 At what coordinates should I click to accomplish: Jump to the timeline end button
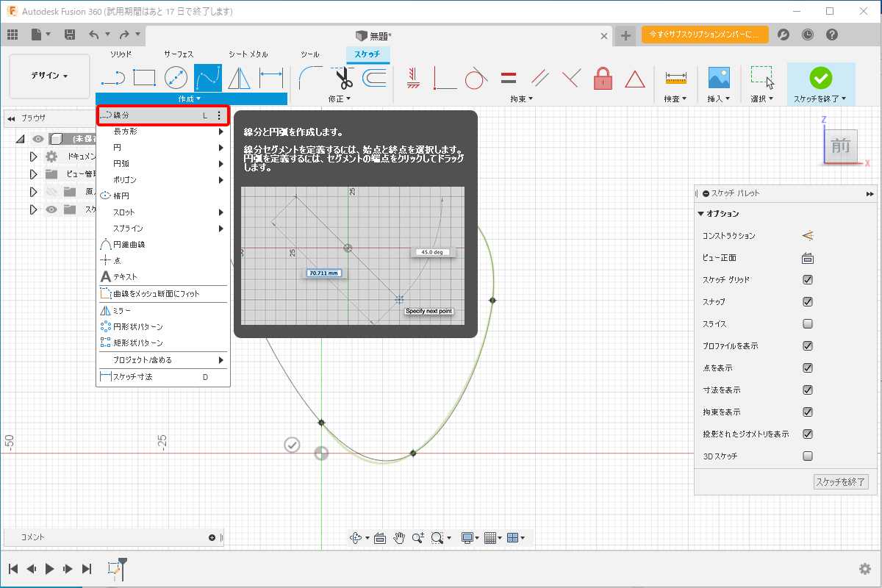point(87,568)
